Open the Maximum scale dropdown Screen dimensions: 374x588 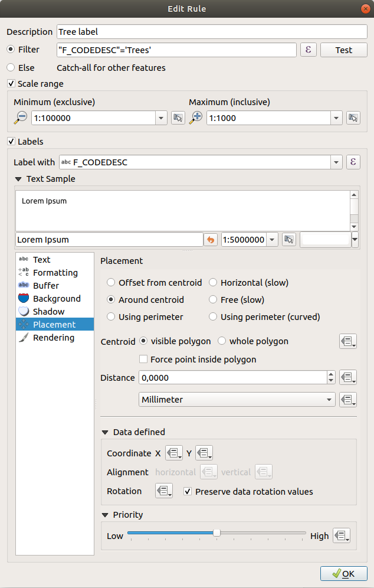(x=335, y=117)
